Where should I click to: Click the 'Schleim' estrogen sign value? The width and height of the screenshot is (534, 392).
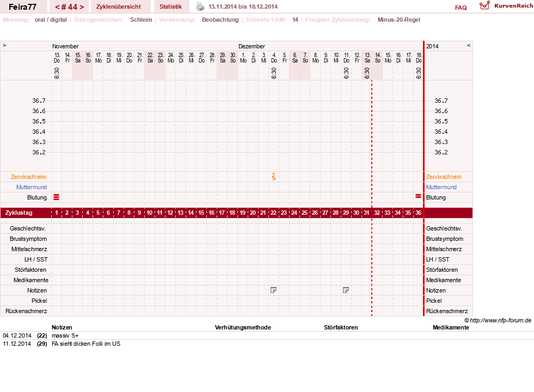(x=141, y=20)
